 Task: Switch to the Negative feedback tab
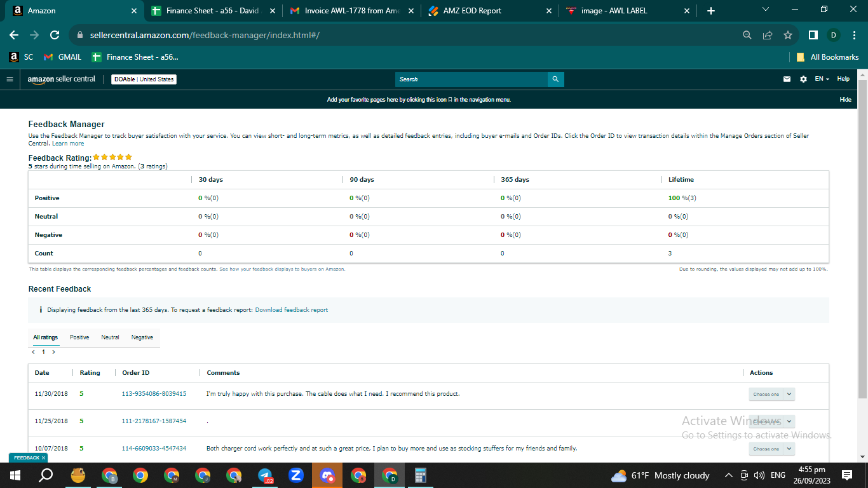142,337
